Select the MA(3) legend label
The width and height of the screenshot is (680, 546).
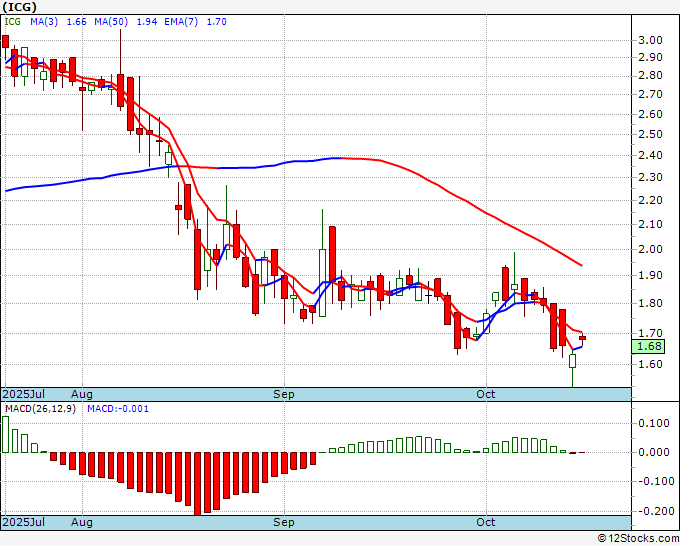pos(44,22)
